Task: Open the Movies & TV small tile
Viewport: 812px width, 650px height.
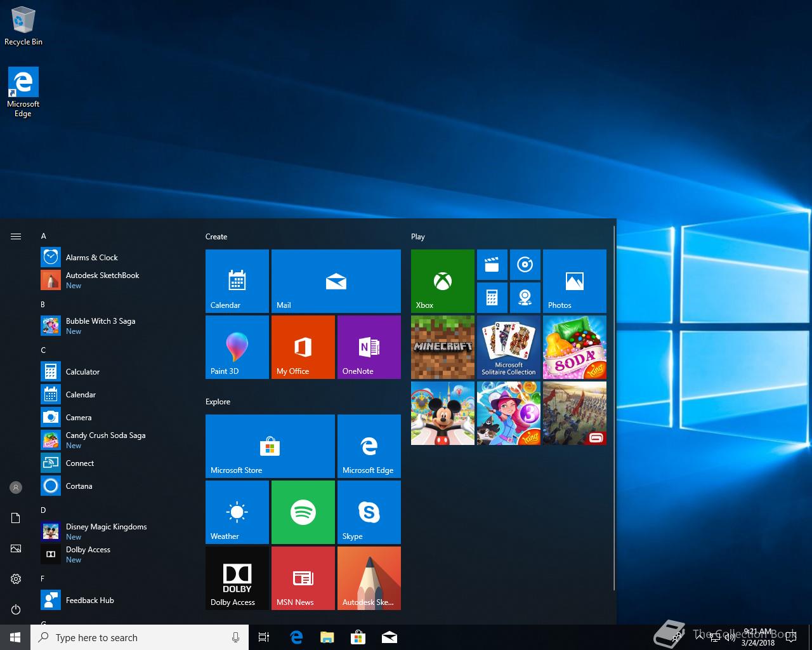Action: [x=492, y=265]
